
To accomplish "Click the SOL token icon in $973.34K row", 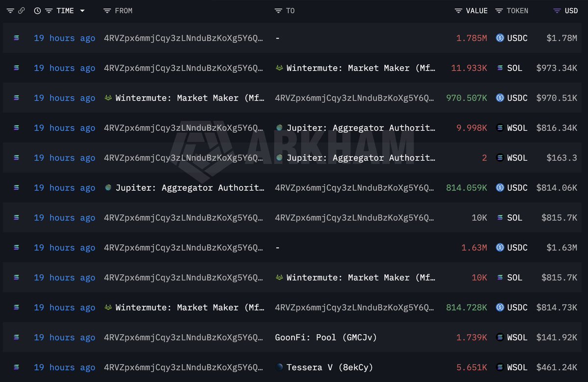I will [500, 68].
